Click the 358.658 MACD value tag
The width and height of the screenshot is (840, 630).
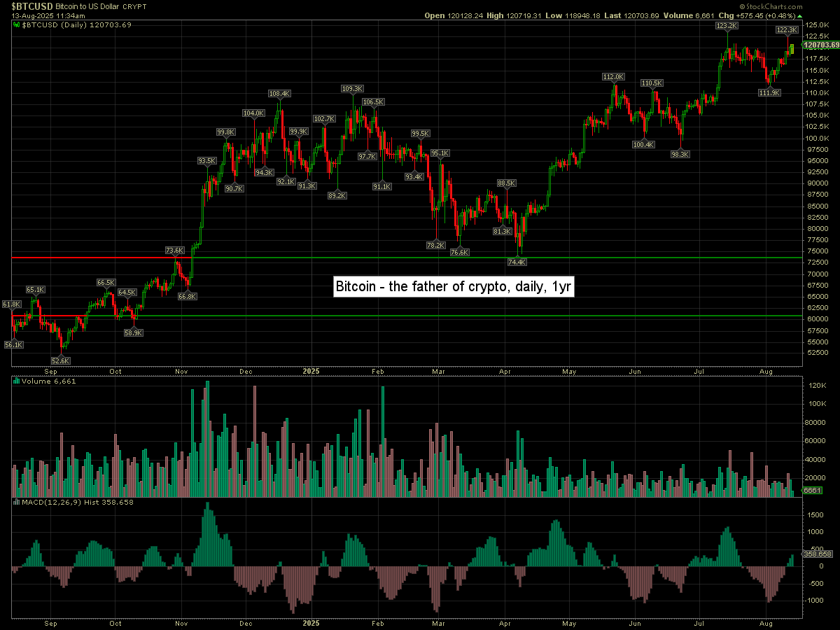click(816, 554)
